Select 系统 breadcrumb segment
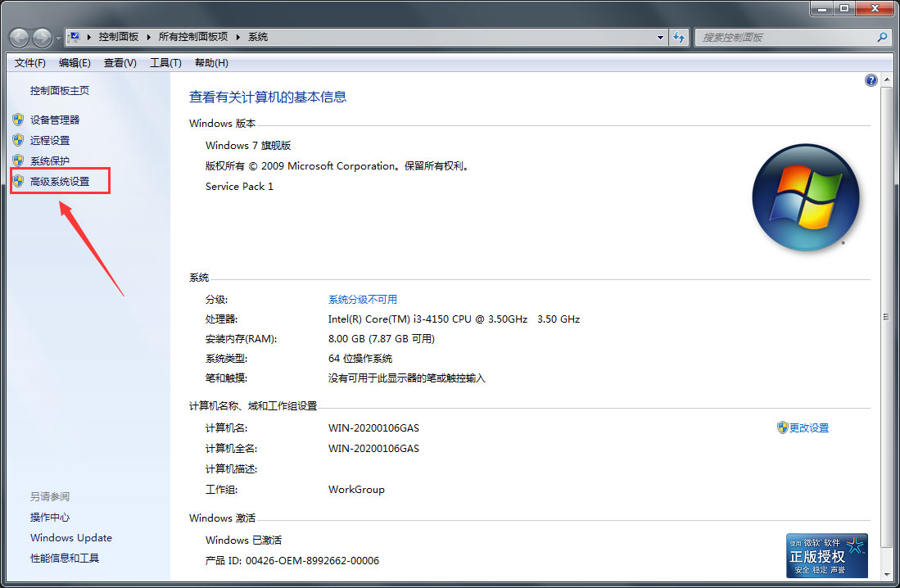Screen dimensions: 900x588 click(258, 37)
